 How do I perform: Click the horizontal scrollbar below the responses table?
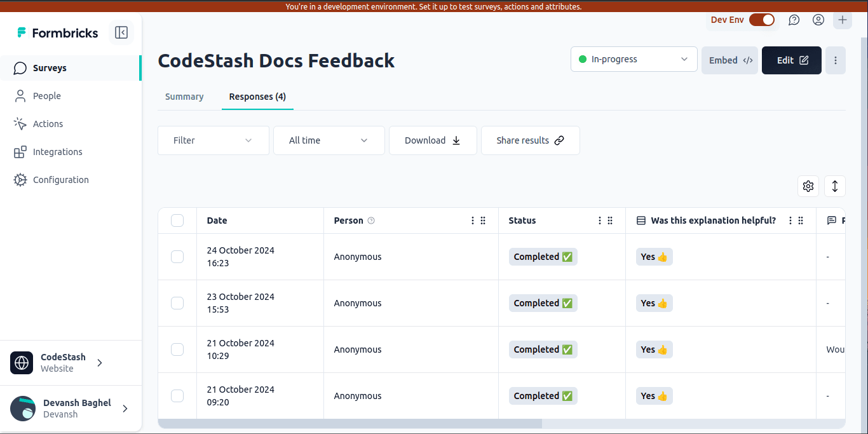pos(349,422)
